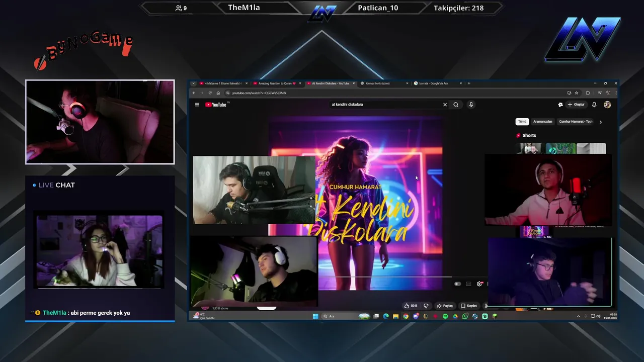
Task: Click the sparkle icon left of Oluştur
Action: pyautogui.click(x=560, y=105)
